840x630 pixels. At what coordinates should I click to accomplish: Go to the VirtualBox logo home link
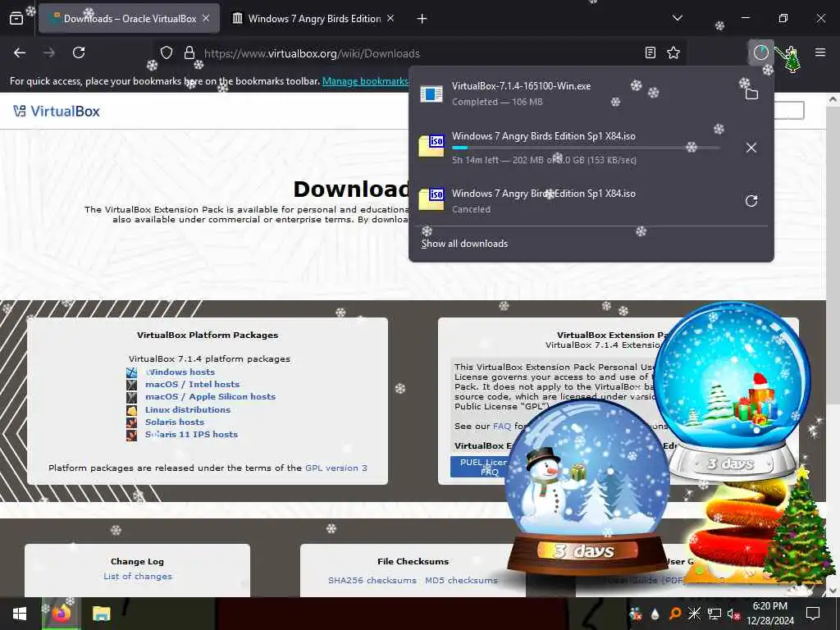pos(57,112)
